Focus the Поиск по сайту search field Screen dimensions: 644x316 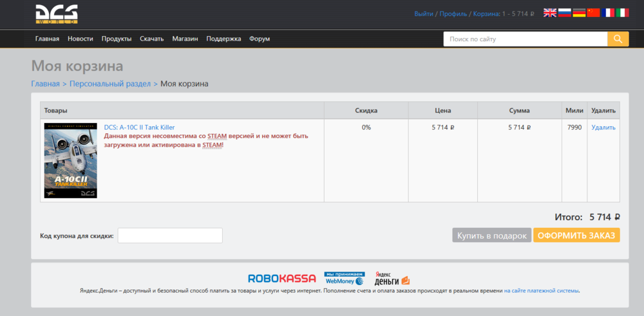526,39
